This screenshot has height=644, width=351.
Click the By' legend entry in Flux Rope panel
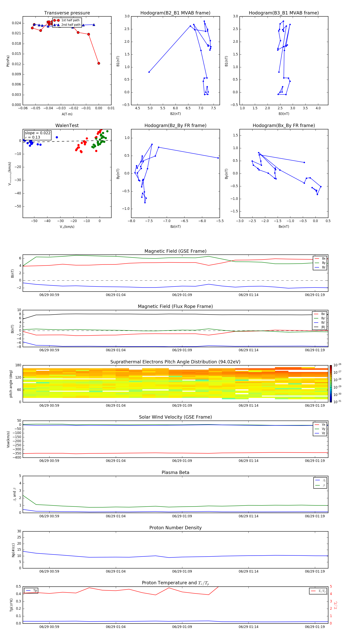[320, 318]
